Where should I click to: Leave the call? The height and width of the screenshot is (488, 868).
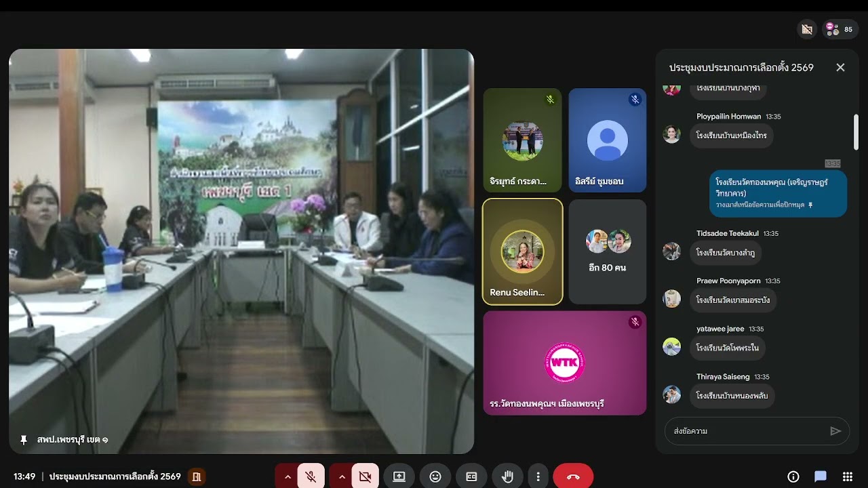[x=573, y=476]
